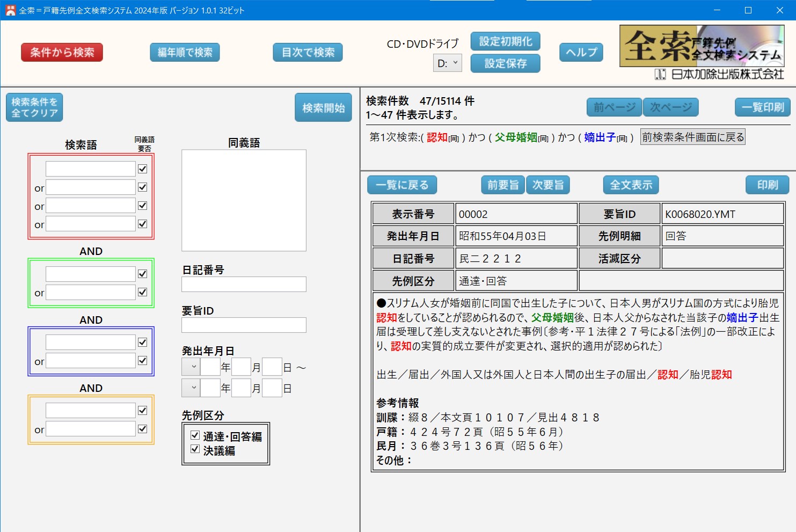Uncheck the 通達・回答編 checkbox
Screen dimensions: 796x532
(195, 435)
